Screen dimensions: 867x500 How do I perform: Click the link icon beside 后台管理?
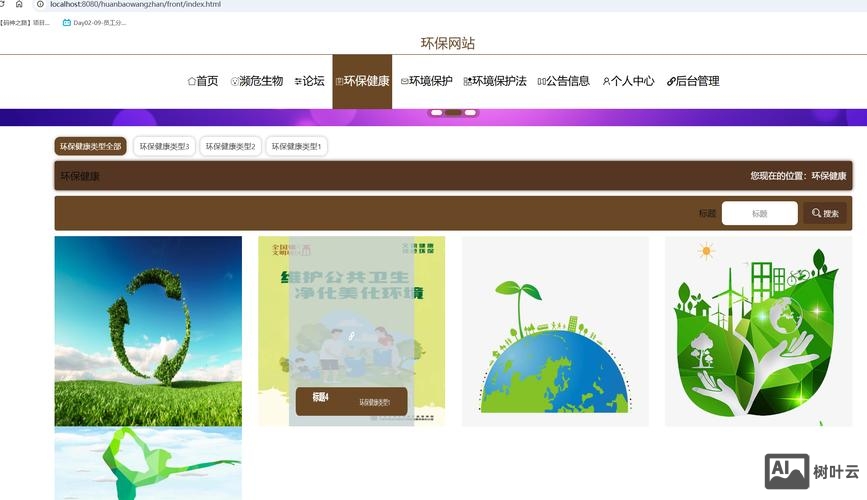click(x=671, y=82)
